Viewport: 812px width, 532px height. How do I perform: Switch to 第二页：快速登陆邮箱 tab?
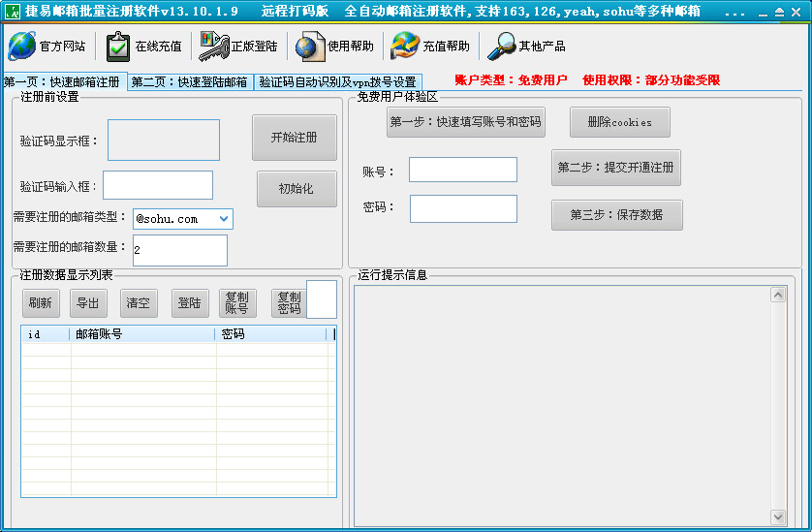[190, 82]
